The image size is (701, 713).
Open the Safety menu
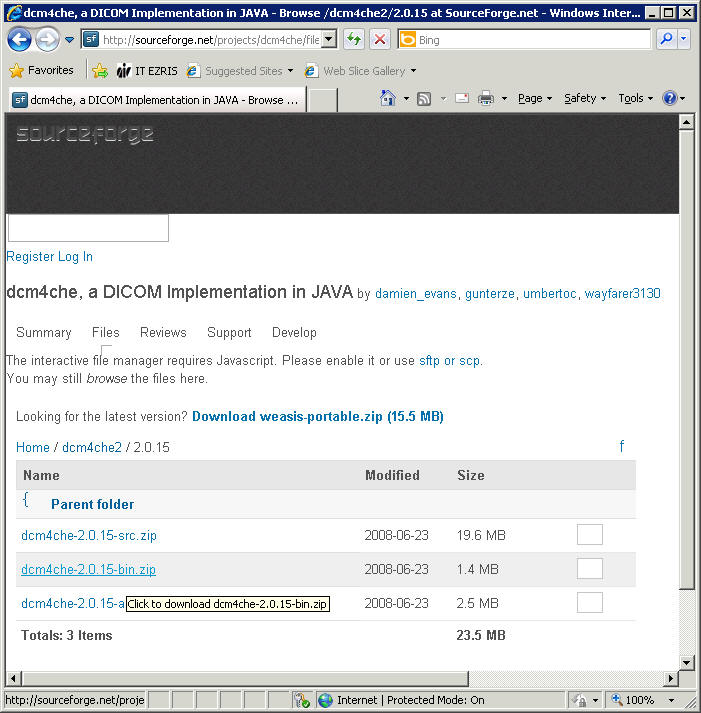click(585, 98)
